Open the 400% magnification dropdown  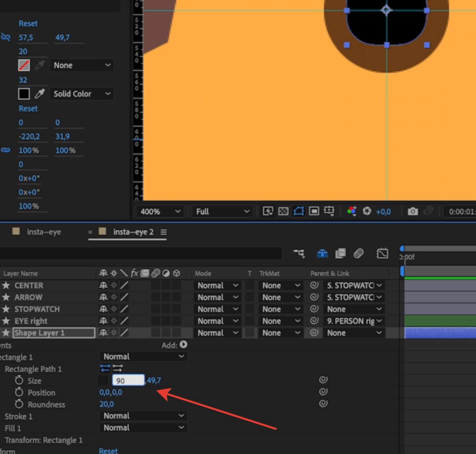coord(160,211)
